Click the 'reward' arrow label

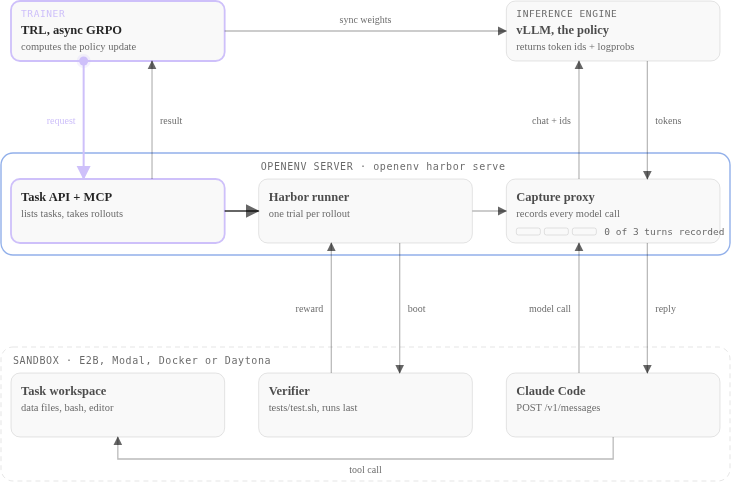coord(309,309)
